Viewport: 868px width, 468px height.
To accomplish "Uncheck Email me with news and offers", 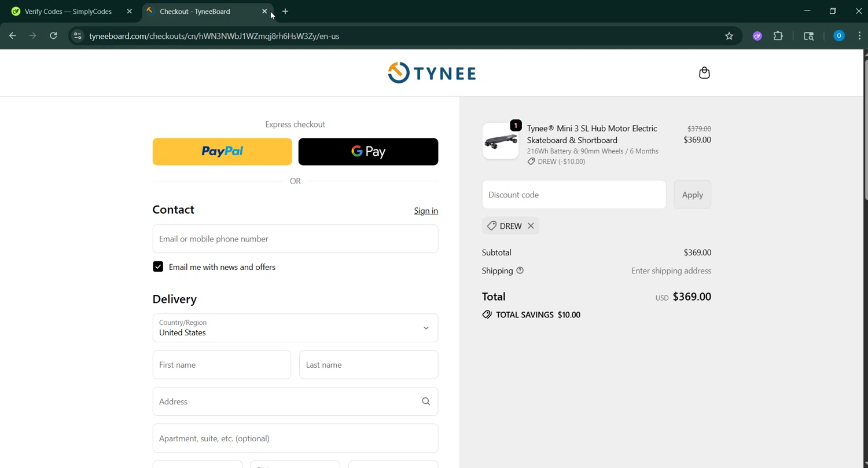I will coord(158,267).
